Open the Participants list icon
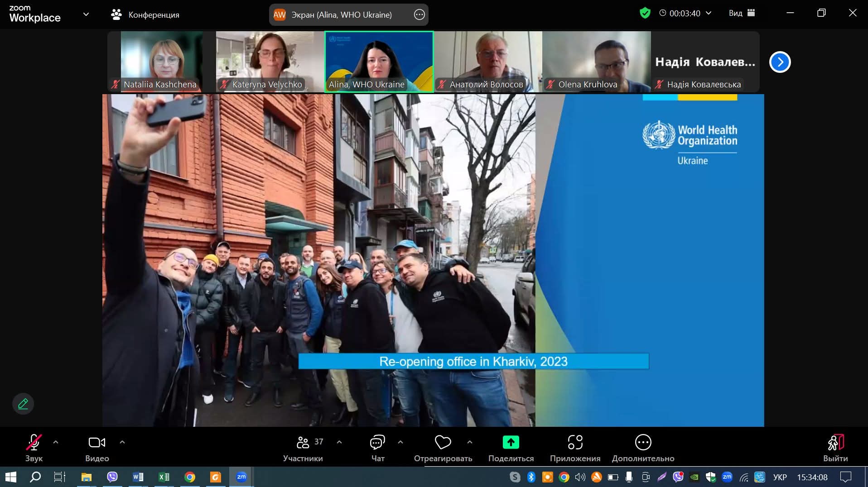This screenshot has height=487, width=868. coord(303,442)
